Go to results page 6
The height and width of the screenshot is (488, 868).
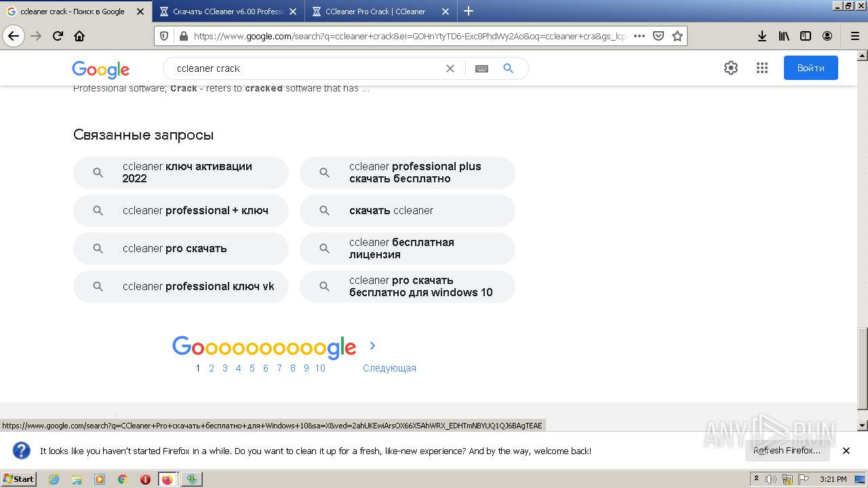[x=265, y=368]
